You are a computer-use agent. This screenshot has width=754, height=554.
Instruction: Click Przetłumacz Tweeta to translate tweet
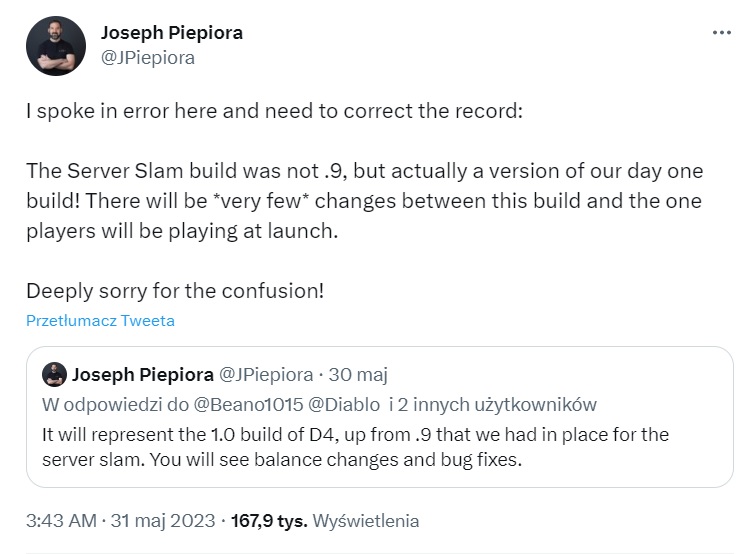pyautogui.click(x=100, y=321)
